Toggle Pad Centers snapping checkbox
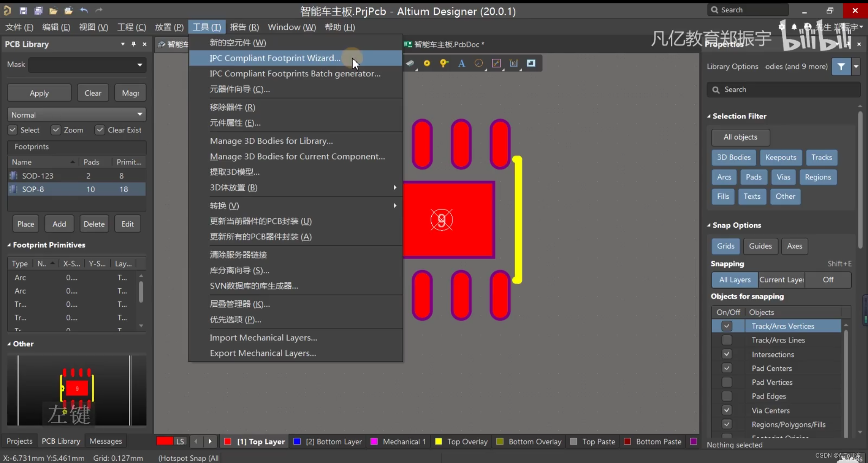Viewport: 868px width, 463px height. pos(726,368)
